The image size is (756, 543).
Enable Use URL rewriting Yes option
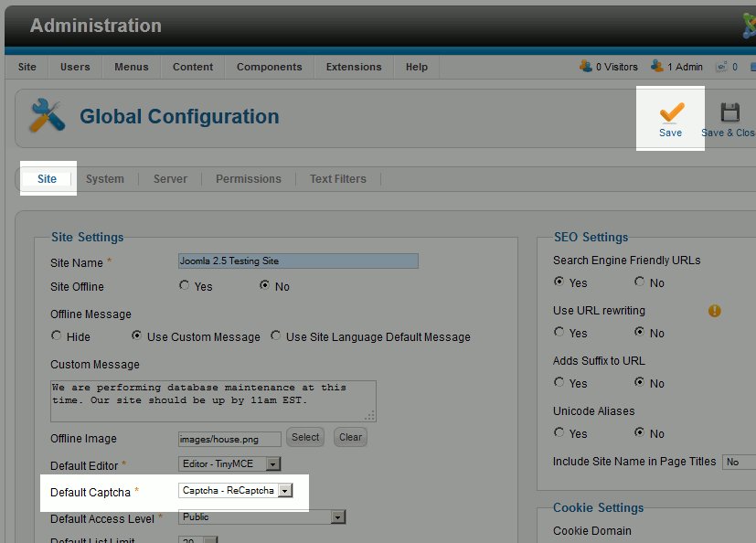[559, 333]
